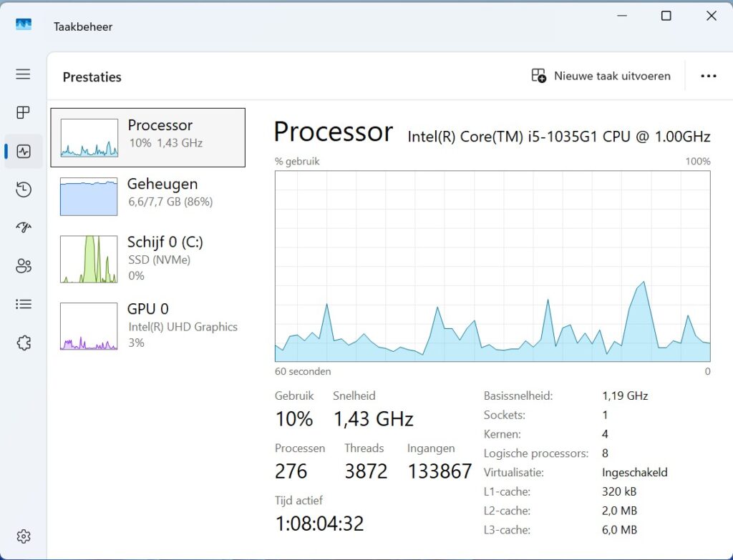Click the Geheugen mini usage thumbnail

[x=89, y=197]
